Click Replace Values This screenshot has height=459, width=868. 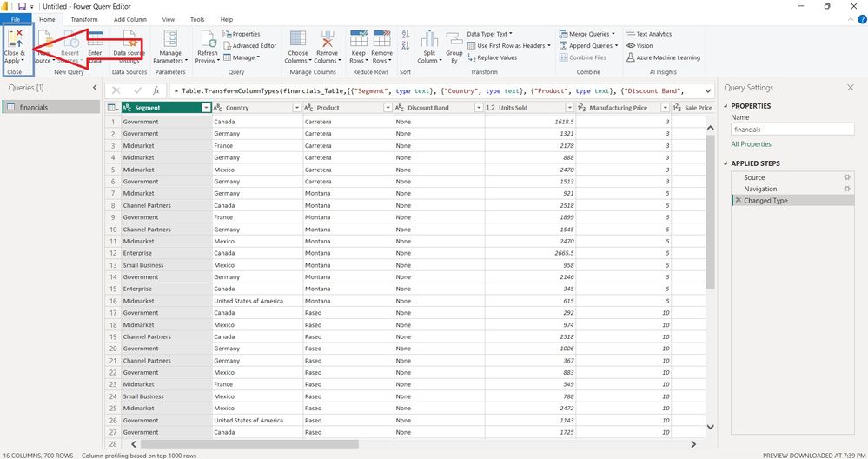492,57
